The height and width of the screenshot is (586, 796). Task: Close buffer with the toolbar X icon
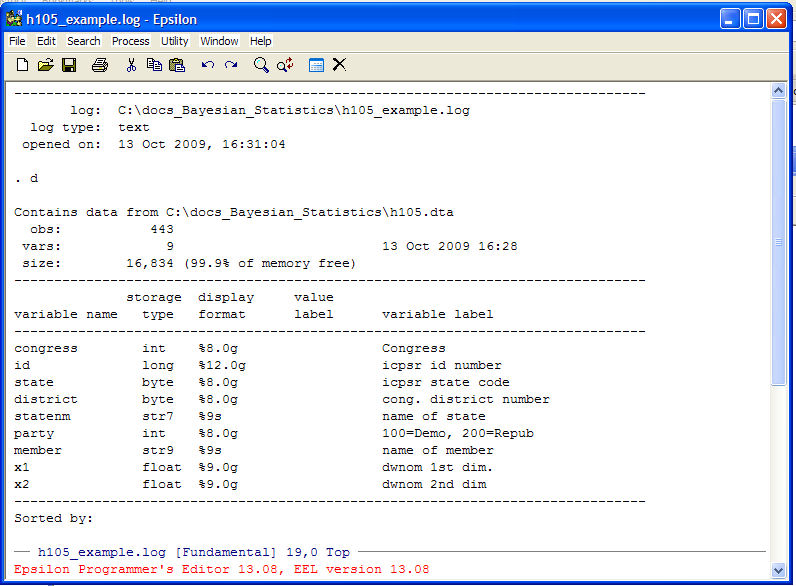tap(339, 65)
